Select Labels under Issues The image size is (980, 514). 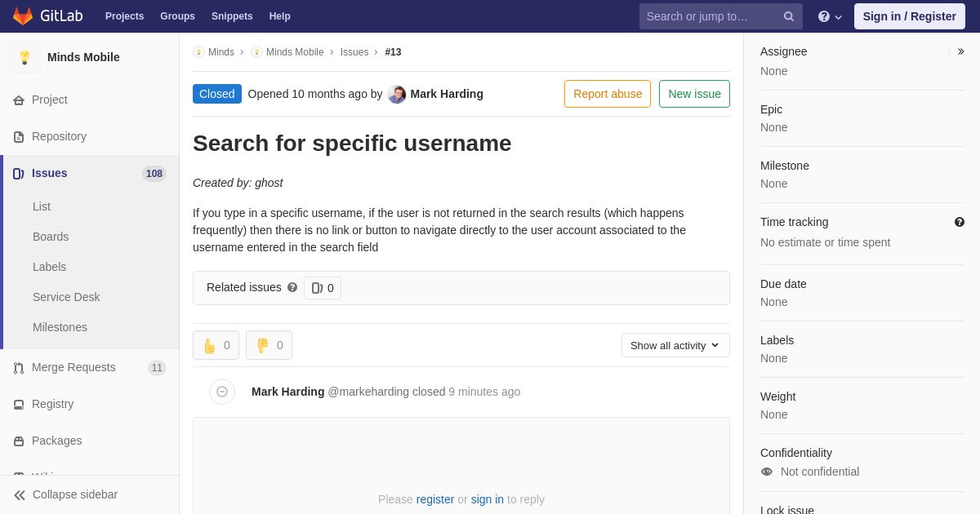pyautogui.click(x=49, y=267)
